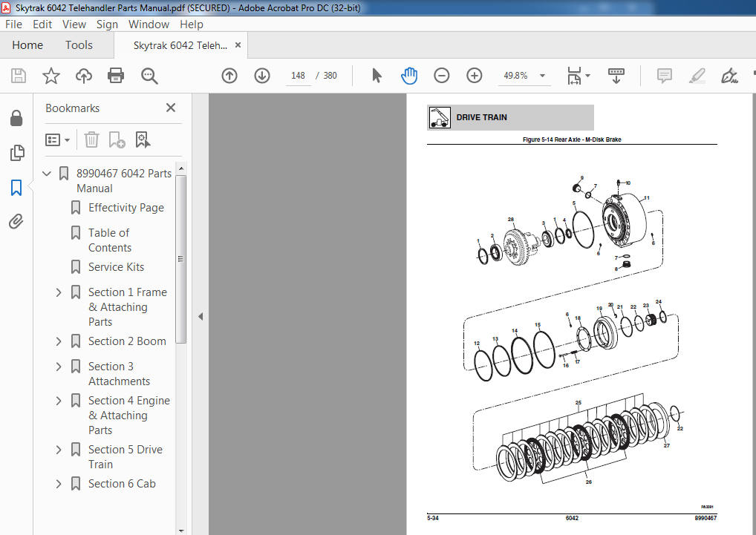This screenshot has width=756, height=535.
Task: Click the Figure 5-14 Rear Axle caption
Action: 572,140
